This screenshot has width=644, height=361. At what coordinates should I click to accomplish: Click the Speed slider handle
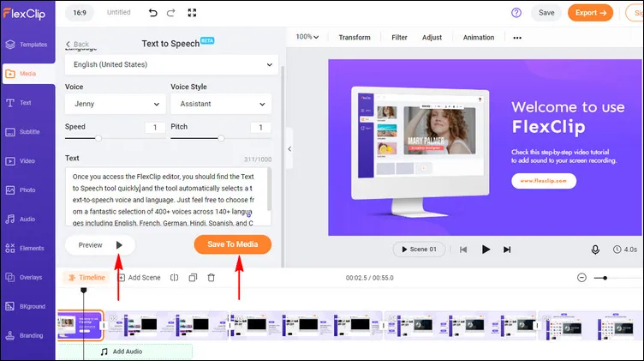pos(98,138)
